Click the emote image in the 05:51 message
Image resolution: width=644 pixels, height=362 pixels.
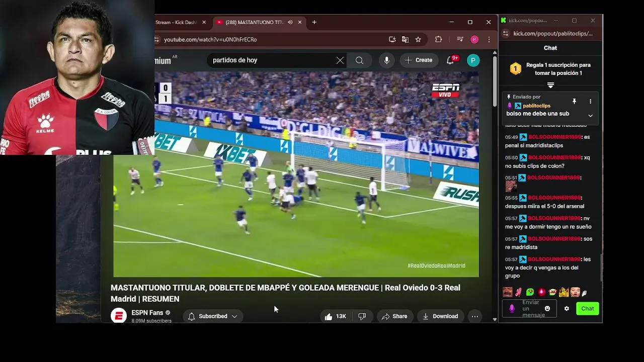click(511, 187)
